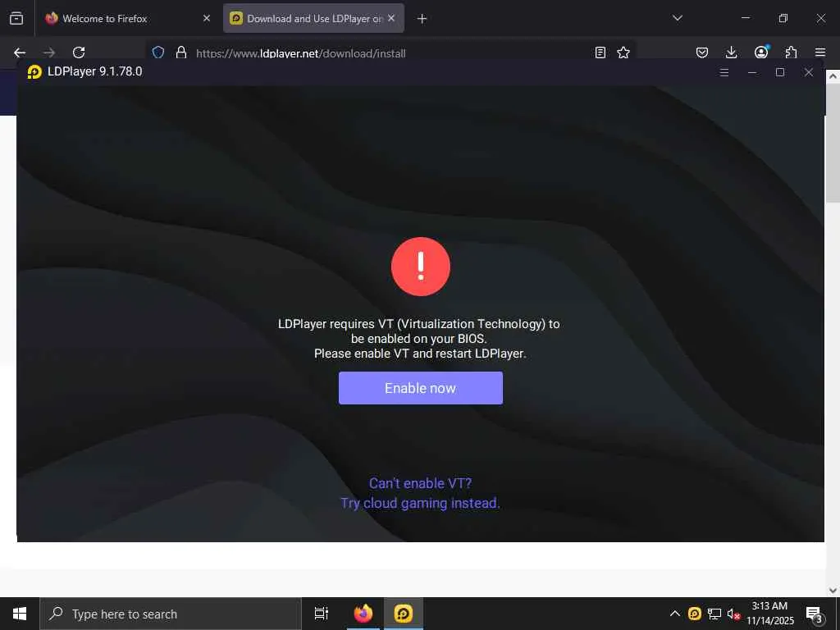Click the scrollbar down arrow
Image resolution: width=840 pixels, height=630 pixels.
point(833,591)
